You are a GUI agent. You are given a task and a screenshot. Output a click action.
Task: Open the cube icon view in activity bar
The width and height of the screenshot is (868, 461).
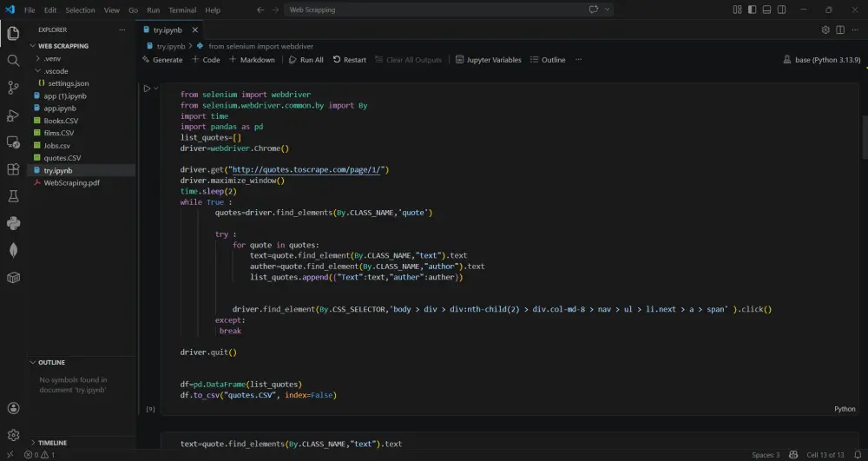[x=13, y=277]
